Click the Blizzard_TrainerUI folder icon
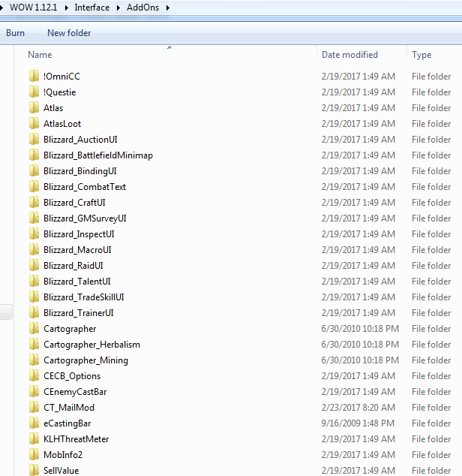This screenshot has height=476, width=462. coord(34,313)
